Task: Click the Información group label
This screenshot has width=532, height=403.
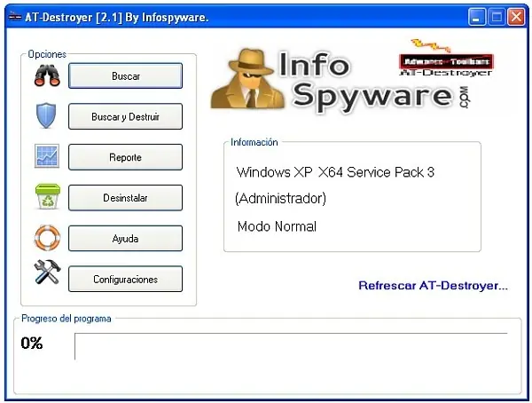Action: pyautogui.click(x=254, y=142)
